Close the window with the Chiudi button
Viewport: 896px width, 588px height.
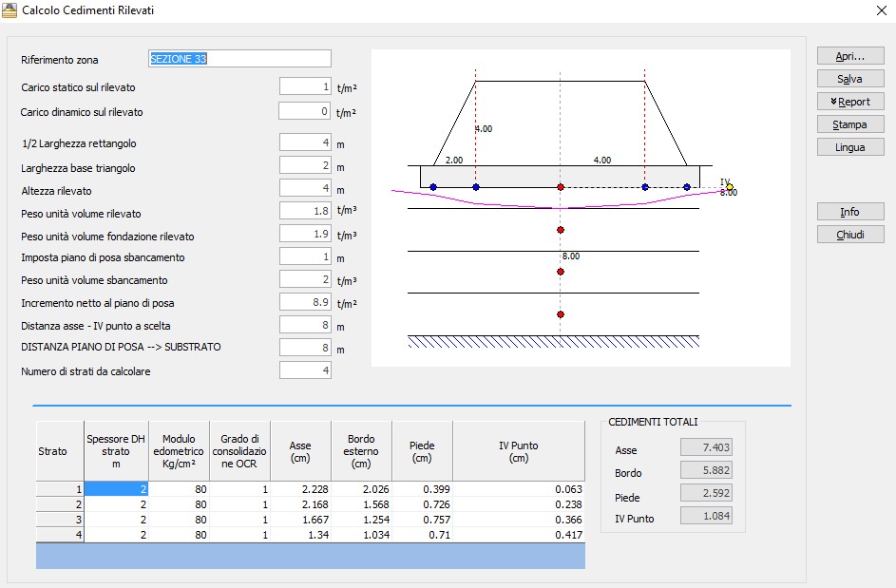[x=850, y=235]
